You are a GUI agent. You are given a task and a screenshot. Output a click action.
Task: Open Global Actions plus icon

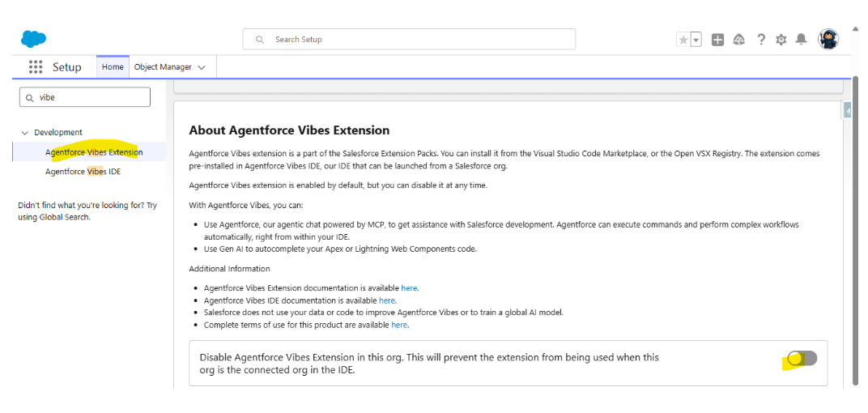[717, 40]
